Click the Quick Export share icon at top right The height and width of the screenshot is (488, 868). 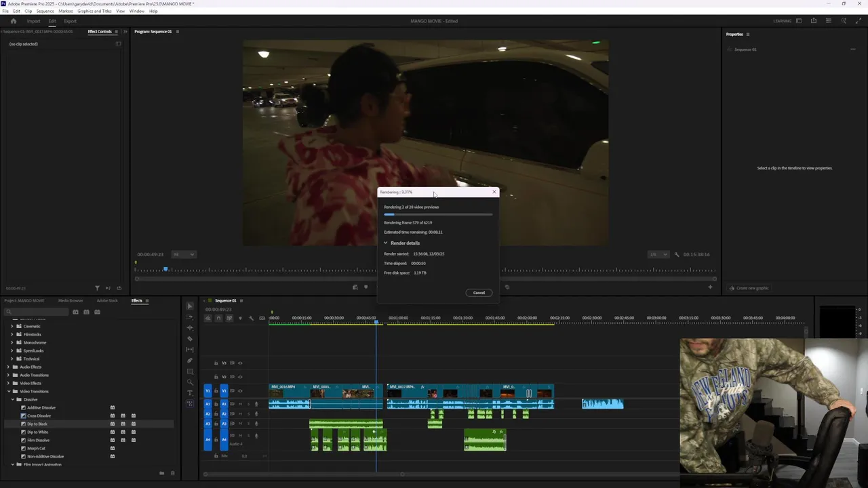pyautogui.click(x=814, y=21)
